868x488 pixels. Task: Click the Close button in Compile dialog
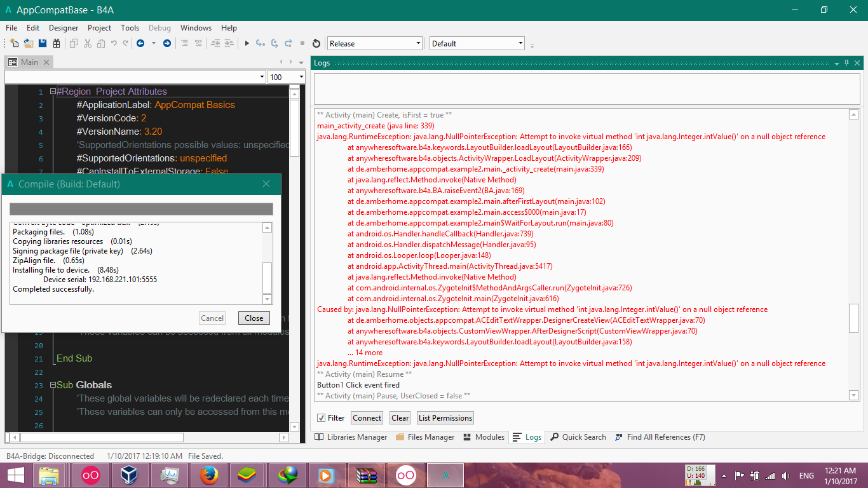click(254, 318)
